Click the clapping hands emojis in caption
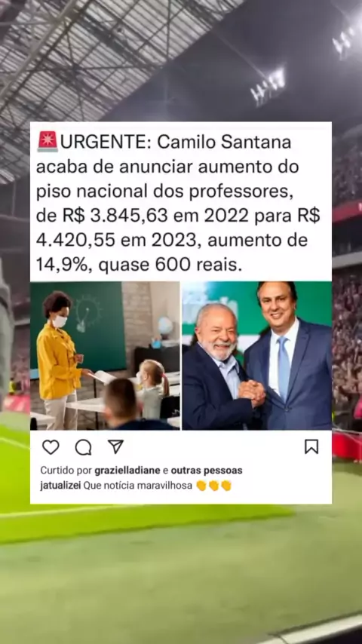 pyautogui.click(x=214, y=486)
